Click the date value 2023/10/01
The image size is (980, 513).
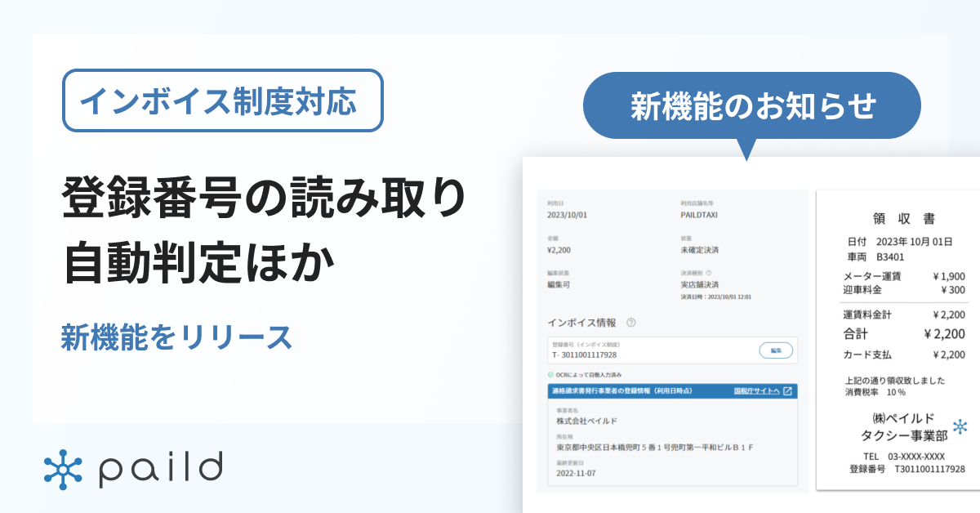[568, 215]
